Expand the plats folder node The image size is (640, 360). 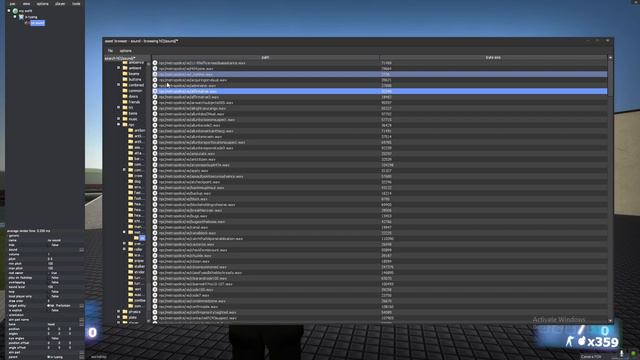pos(119,317)
